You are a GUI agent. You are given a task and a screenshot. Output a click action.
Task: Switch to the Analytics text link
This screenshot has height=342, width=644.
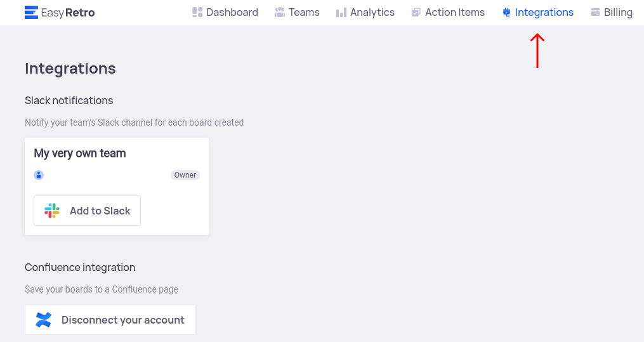tap(372, 12)
